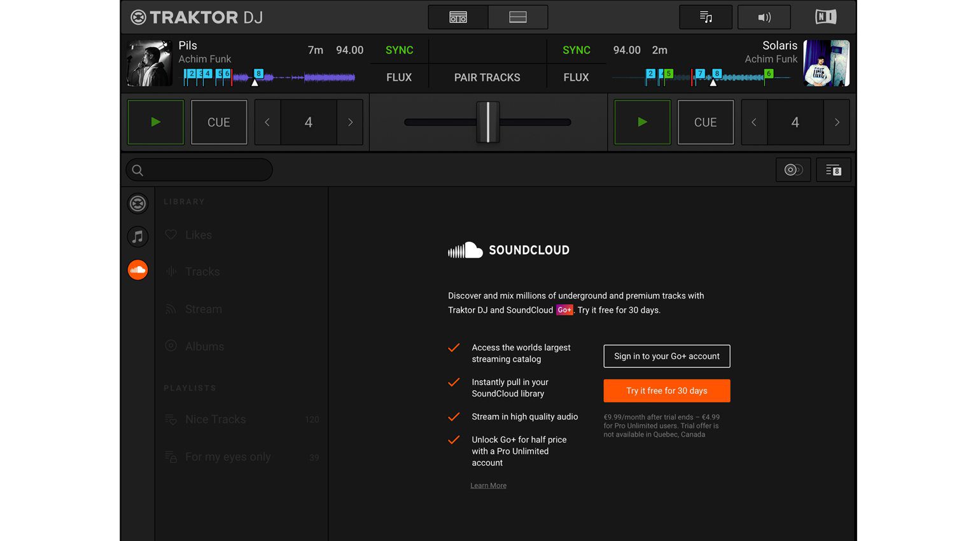Toggle SYNC on the left deck
The height and width of the screenshot is (541, 980).
tap(399, 50)
